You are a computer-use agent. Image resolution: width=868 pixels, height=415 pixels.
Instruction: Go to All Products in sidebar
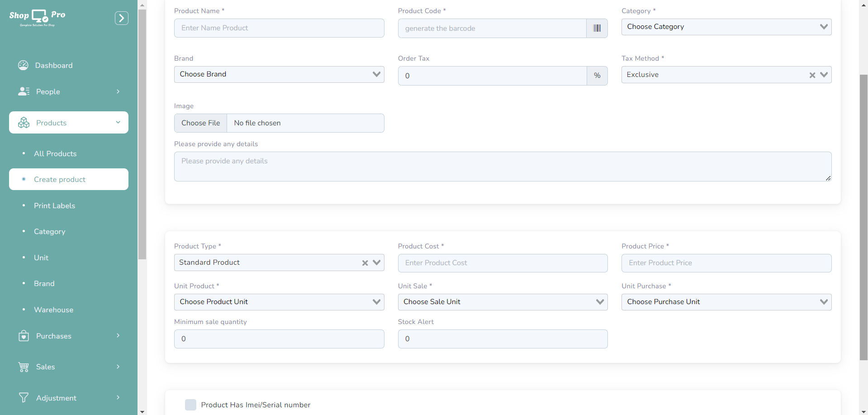pos(55,153)
